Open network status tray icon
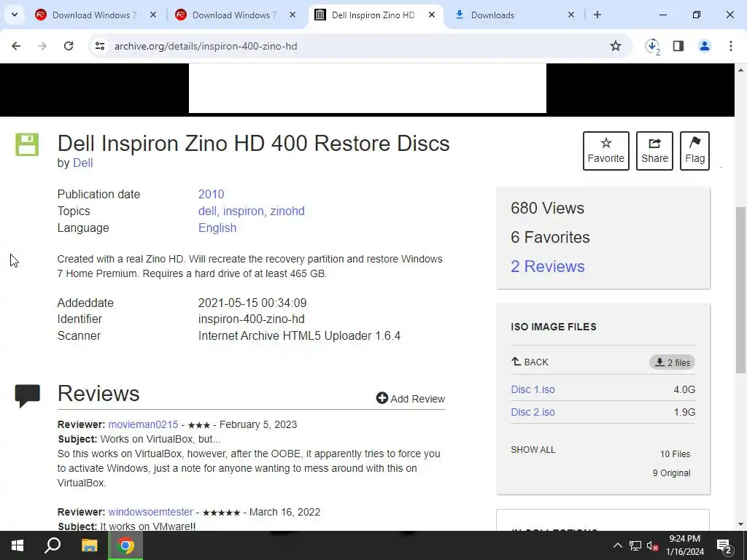Viewport: 747px width, 560px height. click(635, 545)
